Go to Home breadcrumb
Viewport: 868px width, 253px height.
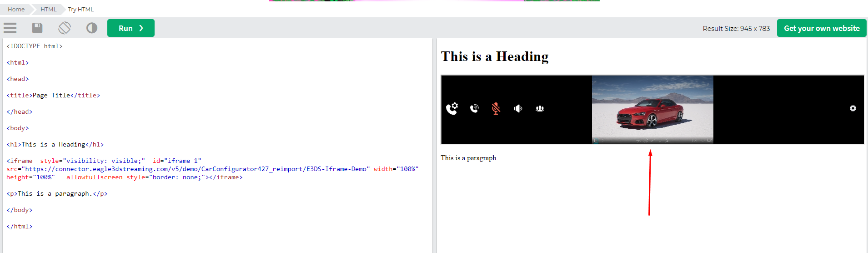coord(16,9)
